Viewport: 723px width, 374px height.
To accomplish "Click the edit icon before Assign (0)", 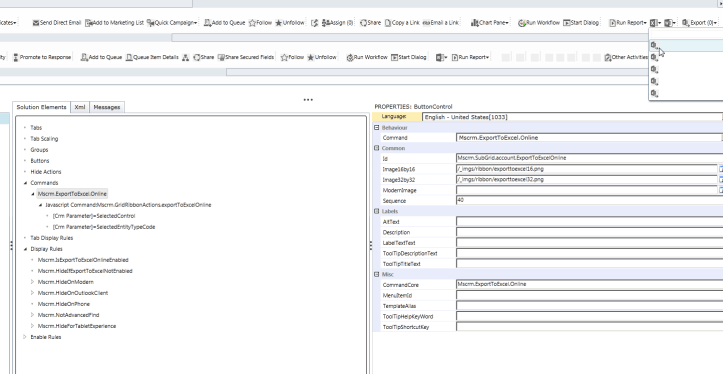I will click(x=315, y=23).
